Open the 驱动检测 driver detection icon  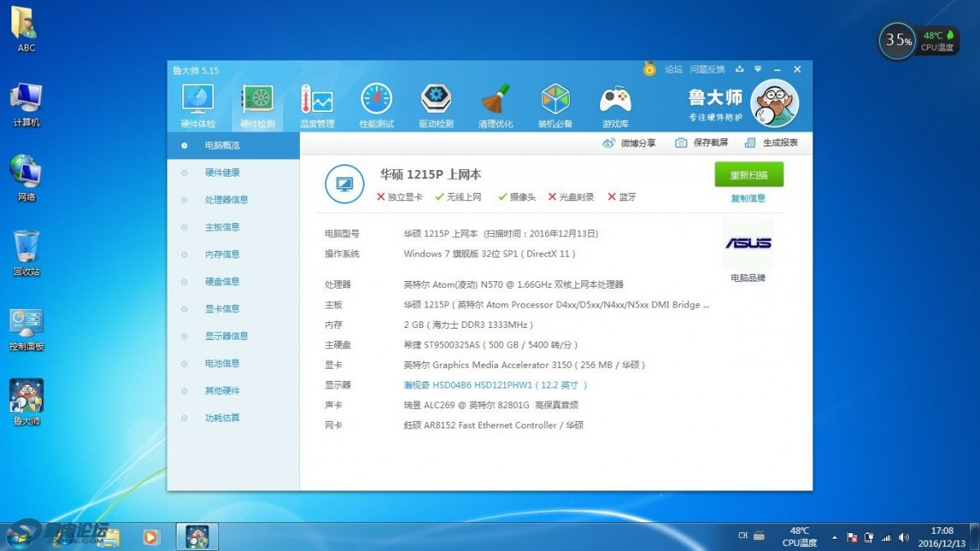pyautogui.click(x=436, y=106)
